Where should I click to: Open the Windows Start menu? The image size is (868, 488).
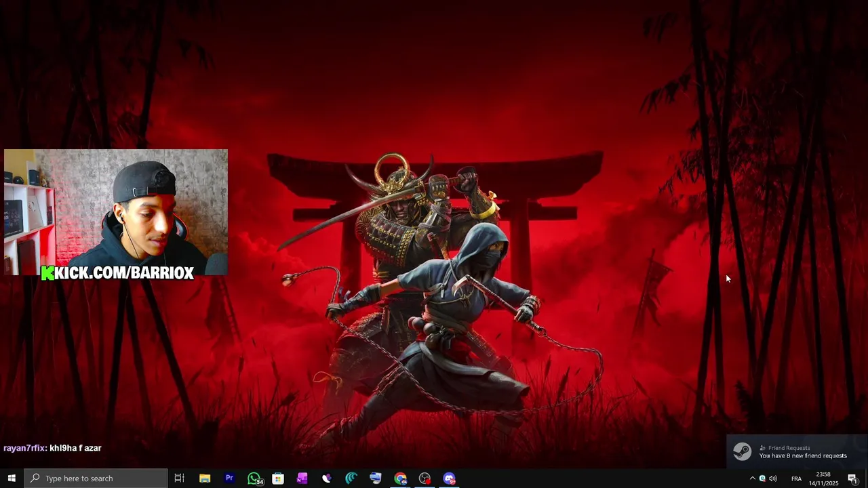click(x=12, y=479)
